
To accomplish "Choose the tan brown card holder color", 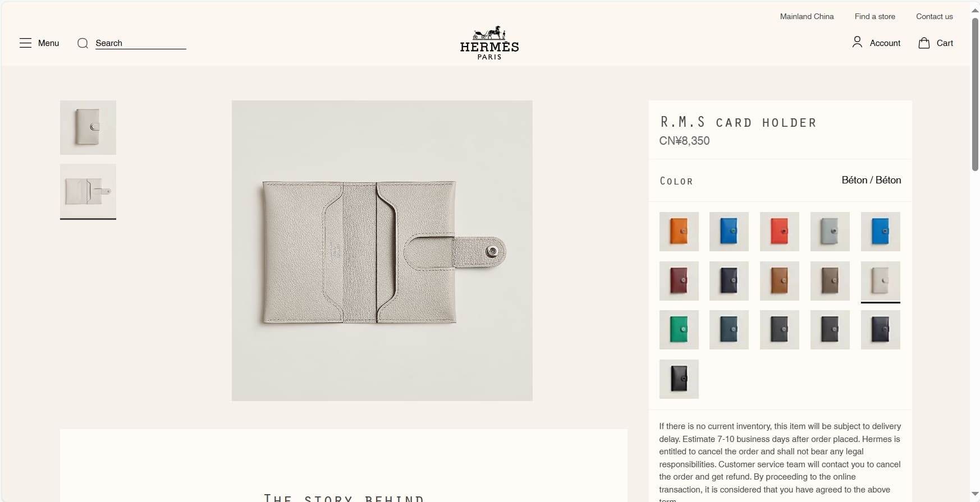I will (779, 280).
